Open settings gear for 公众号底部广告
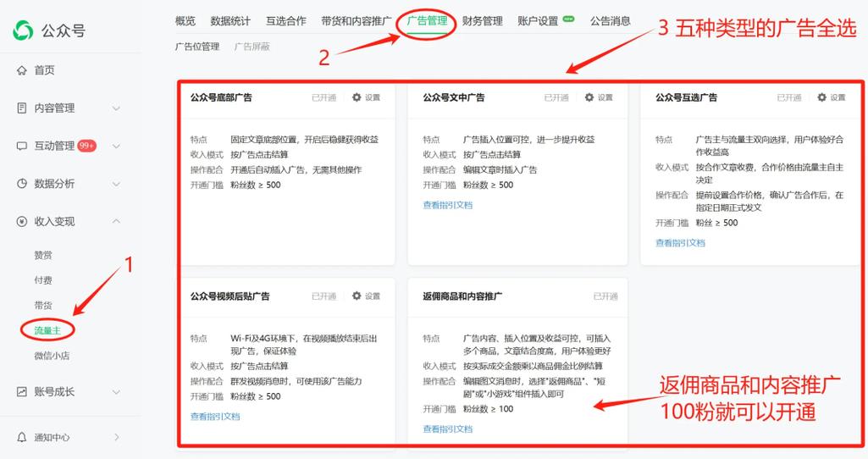This screenshot has width=868, height=459. [x=357, y=97]
